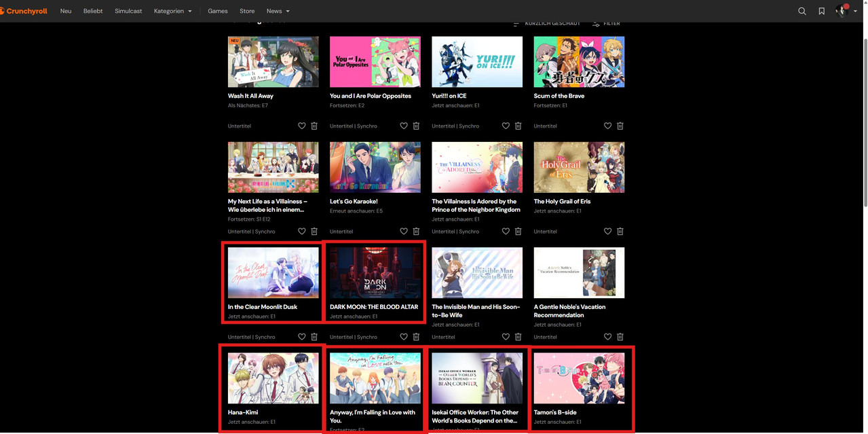The image size is (868, 434).
Task: Open the Hana-Kimi title link
Action: (x=243, y=412)
